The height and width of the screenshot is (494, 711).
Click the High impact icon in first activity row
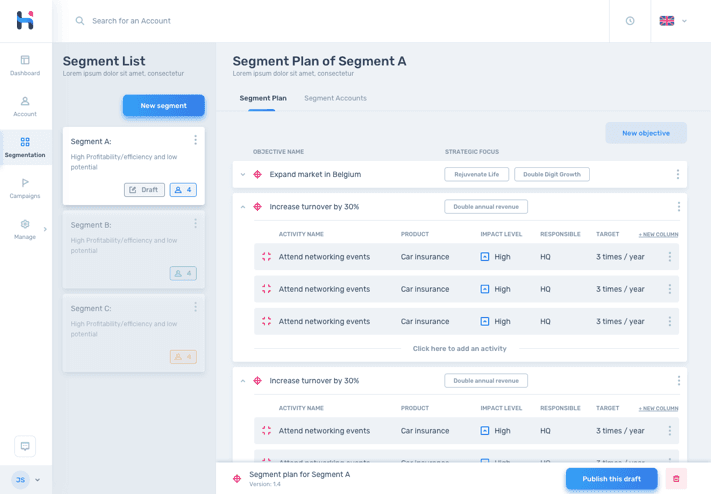coord(485,257)
